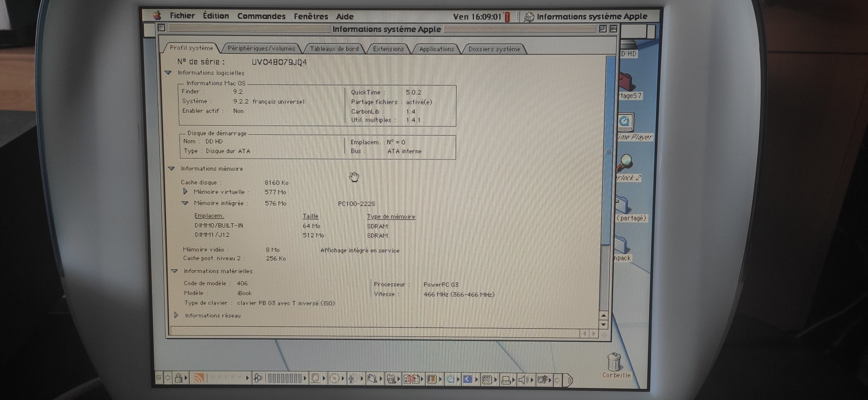The width and height of the screenshot is (868, 400).
Task: Switch to the Dossiers système tab
Action: tap(494, 49)
